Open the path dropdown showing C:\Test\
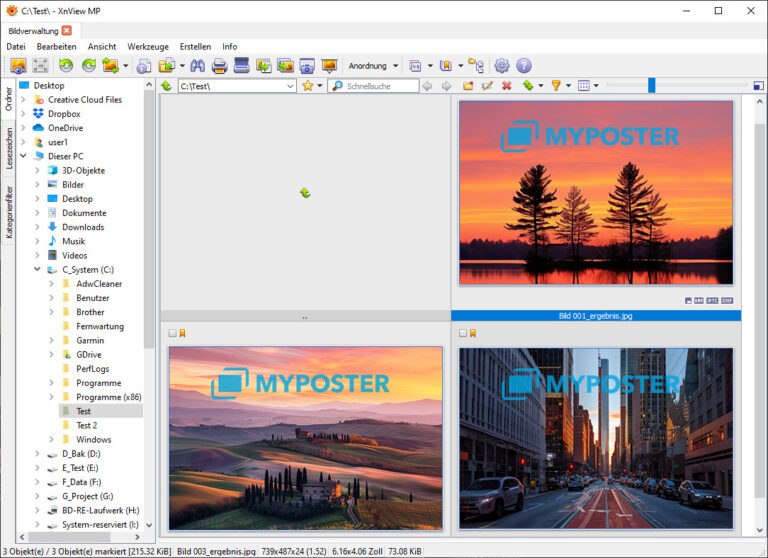 (290, 86)
